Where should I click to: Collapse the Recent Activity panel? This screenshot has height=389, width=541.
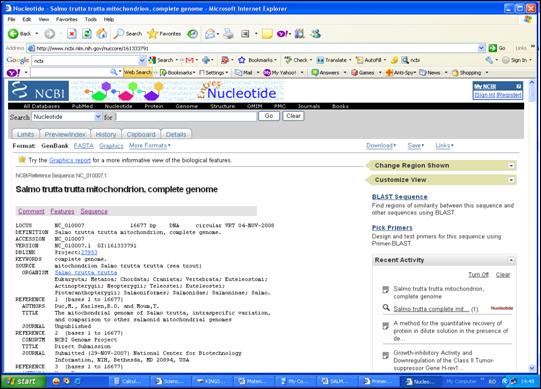coord(511,260)
